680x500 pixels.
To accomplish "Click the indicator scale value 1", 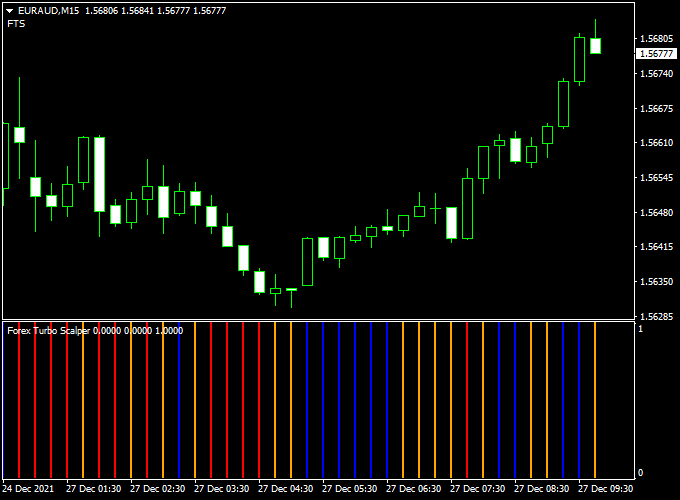I will tap(640, 329).
